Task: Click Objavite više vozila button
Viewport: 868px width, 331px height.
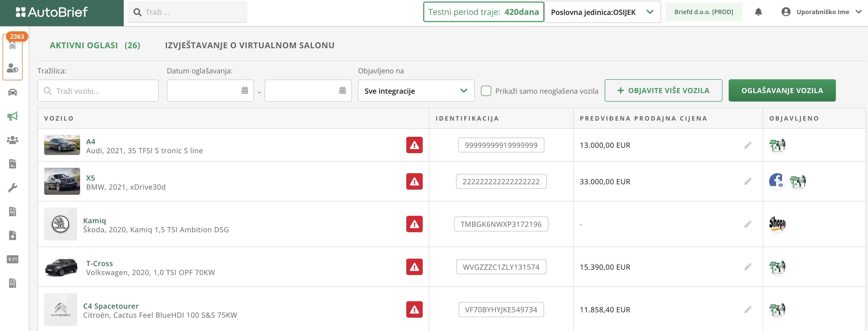Action: [663, 91]
